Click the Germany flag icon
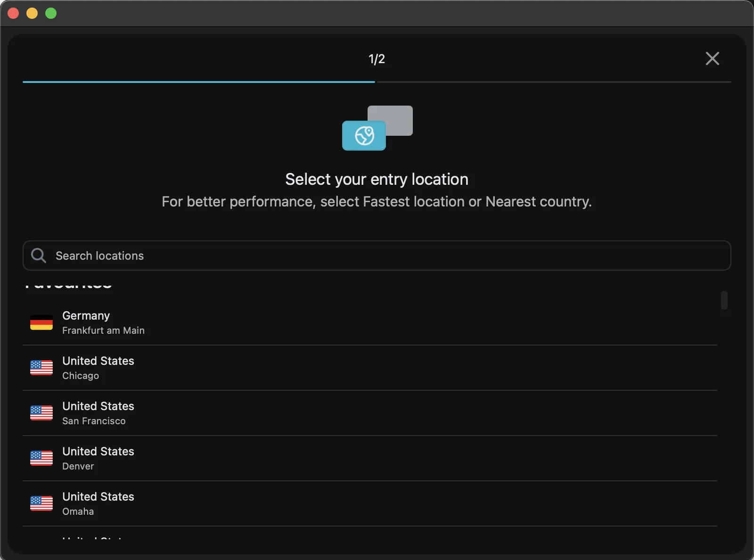The height and width of the screenshot is (560, 754). (x=41, y=323)
